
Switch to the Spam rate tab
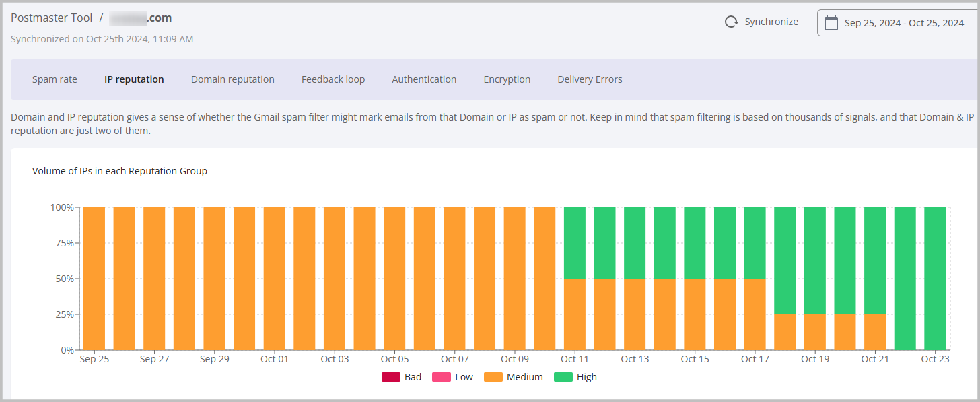55,79
